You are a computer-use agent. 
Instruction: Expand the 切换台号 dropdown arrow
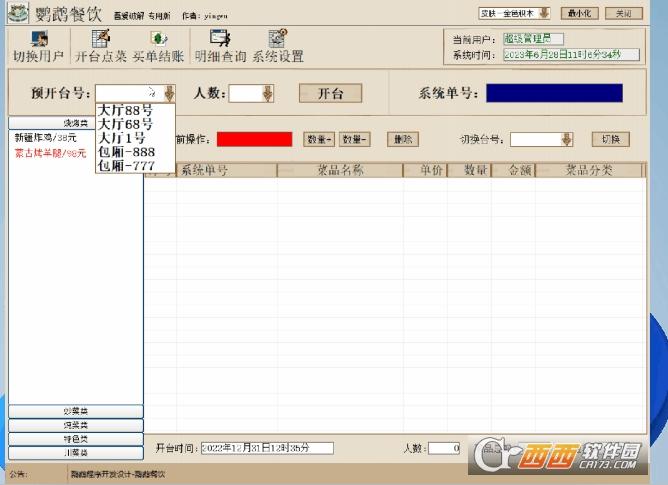point(567,139)
